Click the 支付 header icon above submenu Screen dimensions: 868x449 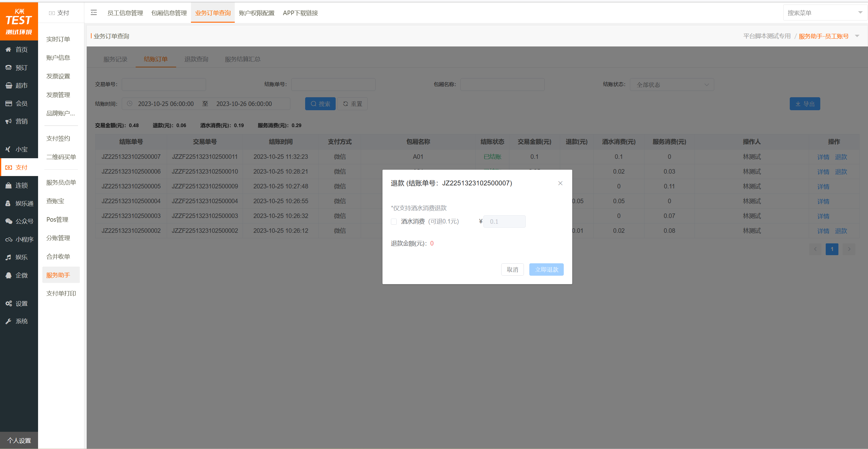tap(52, 13)
